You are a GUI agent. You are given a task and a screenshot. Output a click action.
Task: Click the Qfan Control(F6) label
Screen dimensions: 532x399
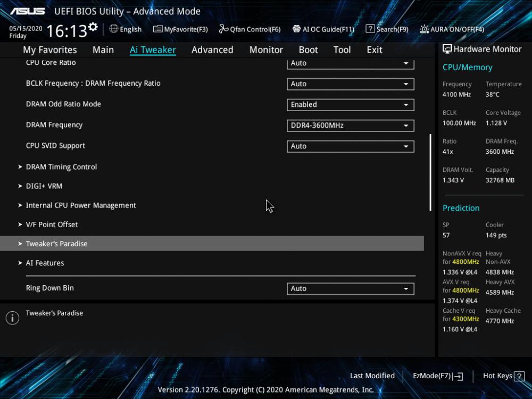click(255, 29)
